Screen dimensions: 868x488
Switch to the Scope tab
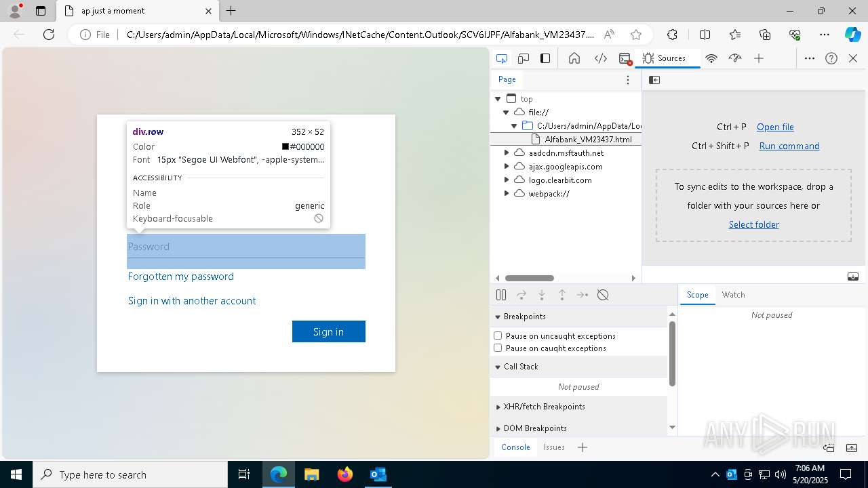(x=697, y=295)
